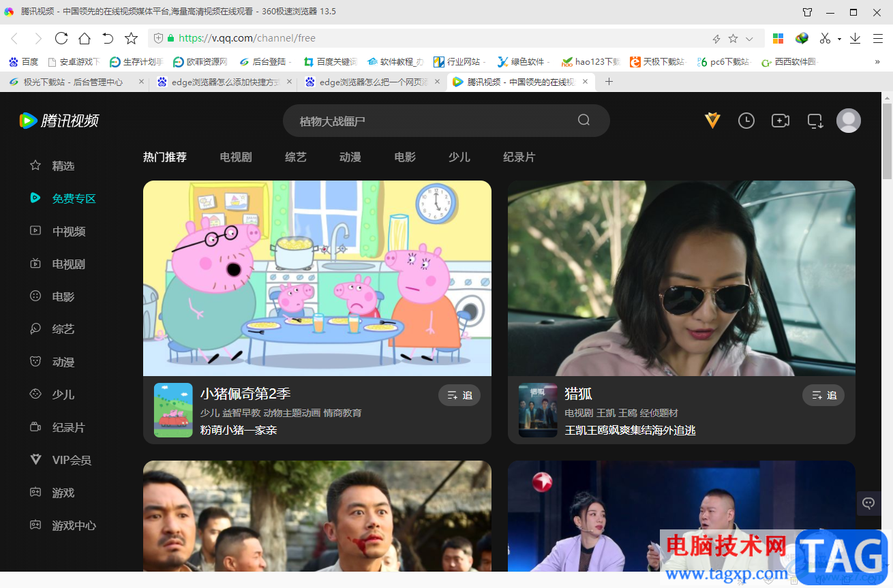This screenshot has height=588, width=893.
Task: Select the 电影 top category tab
Action: 405,157
